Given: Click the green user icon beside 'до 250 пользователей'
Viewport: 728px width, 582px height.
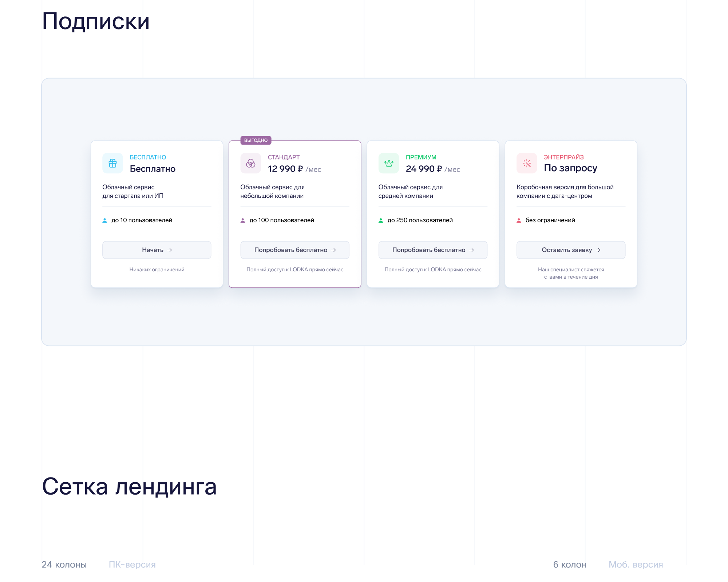Looking at the screenshot, I should pos(381,220).
